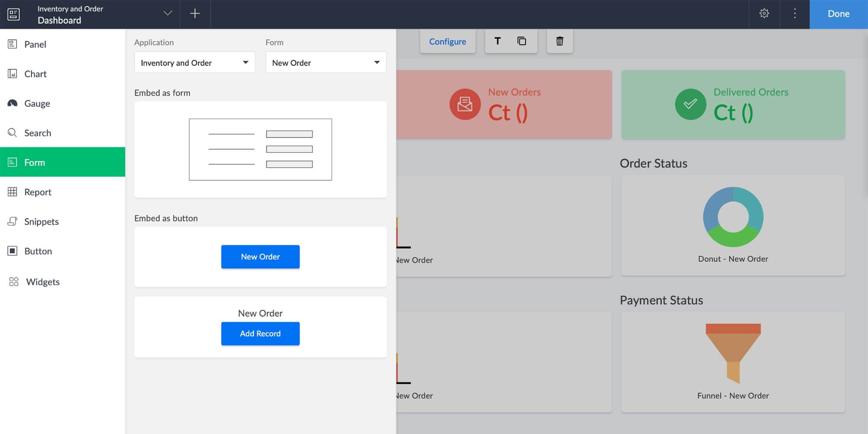Click the duplicate copy icon in toolbar
Image resolution: width=868 pixels, height=434 pixels.
click(522, 41)
